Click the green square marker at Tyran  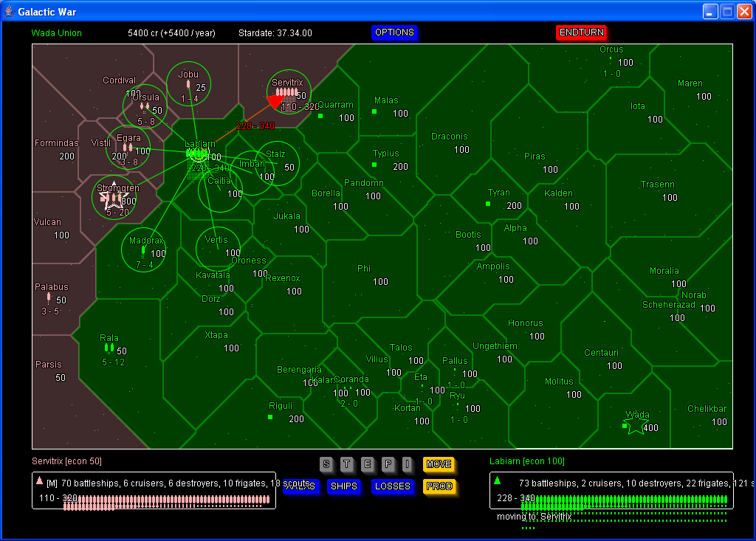click(x=488, y=204)
